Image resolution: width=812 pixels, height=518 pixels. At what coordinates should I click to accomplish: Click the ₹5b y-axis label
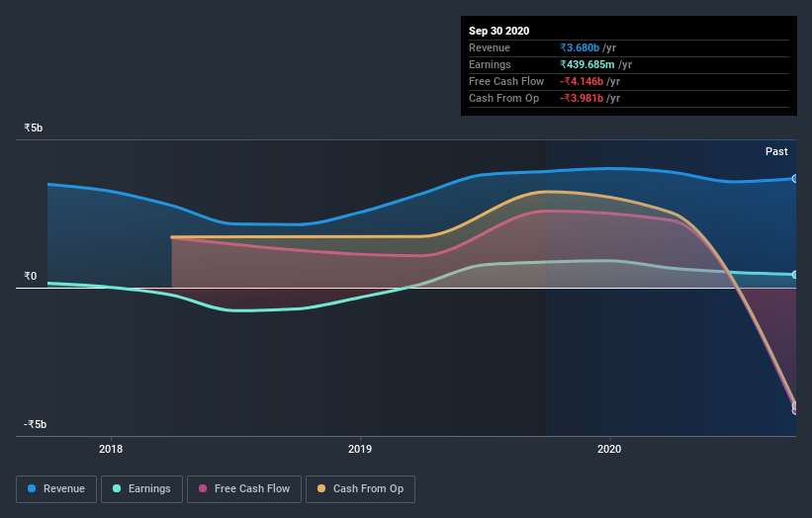[34, 128]
